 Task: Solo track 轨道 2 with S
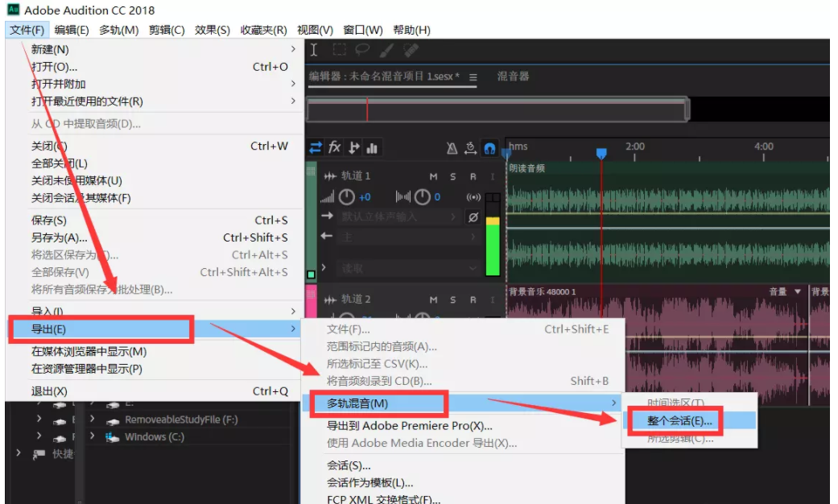(x=452, y=300)
